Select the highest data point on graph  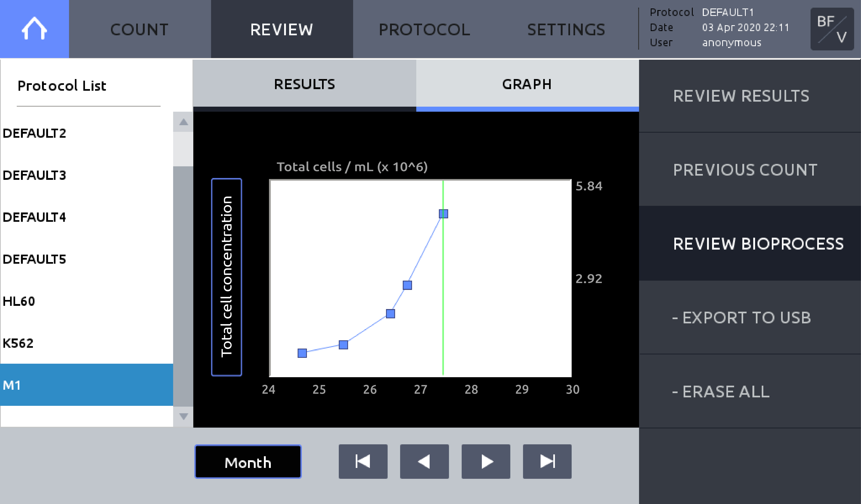444,214
